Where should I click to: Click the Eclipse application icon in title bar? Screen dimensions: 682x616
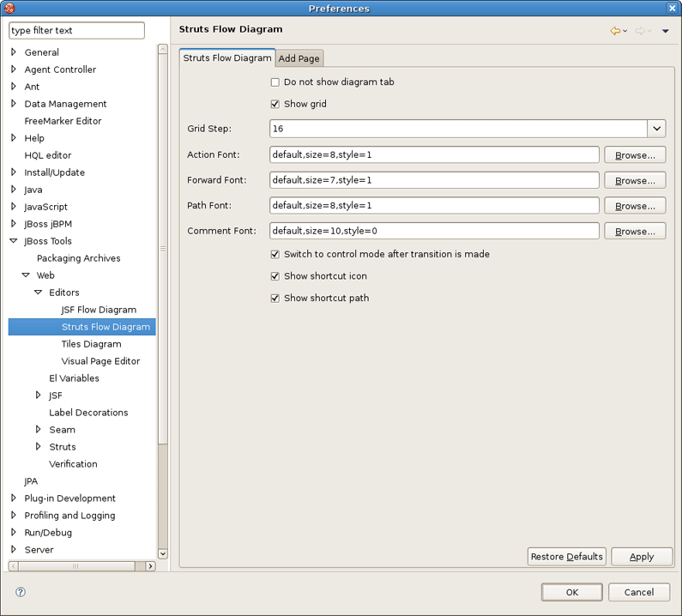[x=9, y=8]
